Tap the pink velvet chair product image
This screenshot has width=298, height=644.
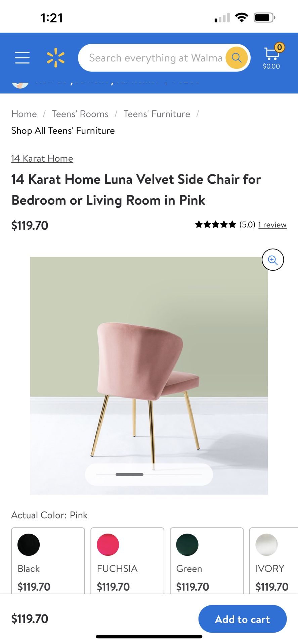coord(149,376)
